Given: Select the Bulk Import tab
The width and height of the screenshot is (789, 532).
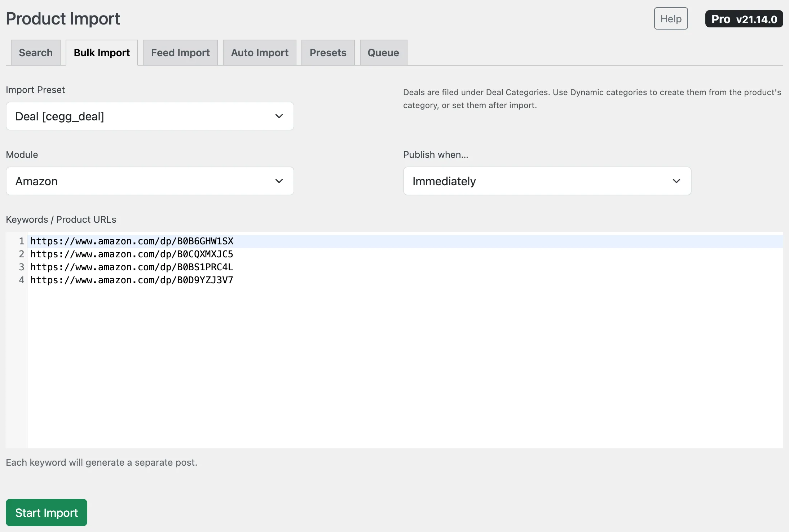Looking at the screenshot, I should coord(102,53).
